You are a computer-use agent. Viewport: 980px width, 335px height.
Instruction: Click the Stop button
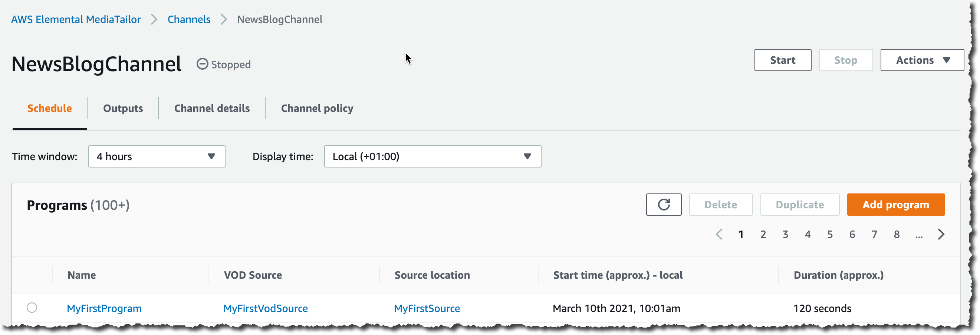[846, 60]
